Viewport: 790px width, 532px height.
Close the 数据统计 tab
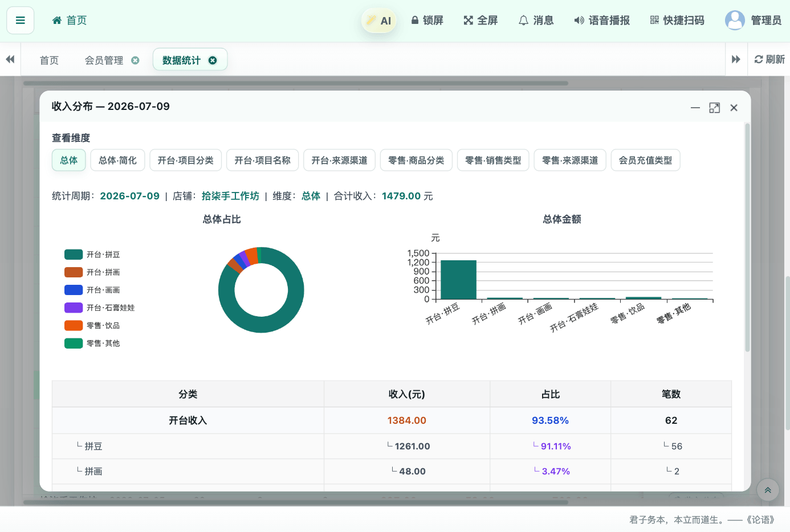pos(213,60)
